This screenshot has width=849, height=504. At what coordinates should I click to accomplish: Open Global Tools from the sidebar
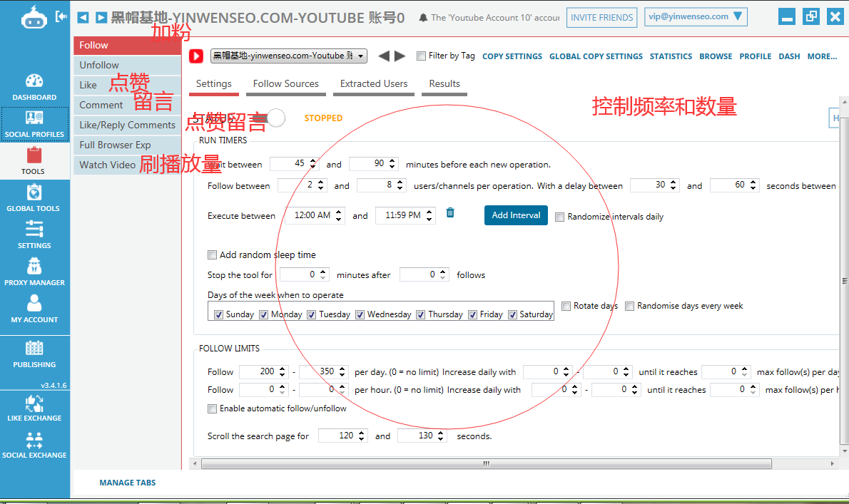click(x=33, y=197)
